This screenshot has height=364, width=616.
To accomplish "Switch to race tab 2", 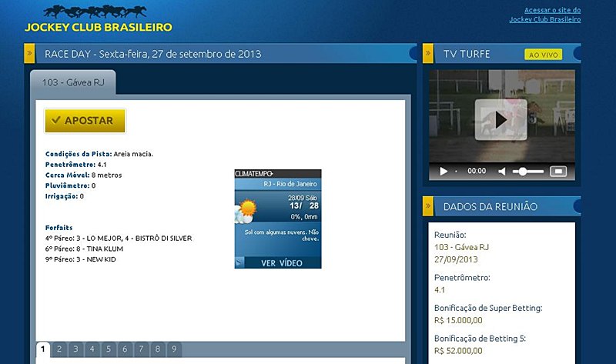I will 59,349.
